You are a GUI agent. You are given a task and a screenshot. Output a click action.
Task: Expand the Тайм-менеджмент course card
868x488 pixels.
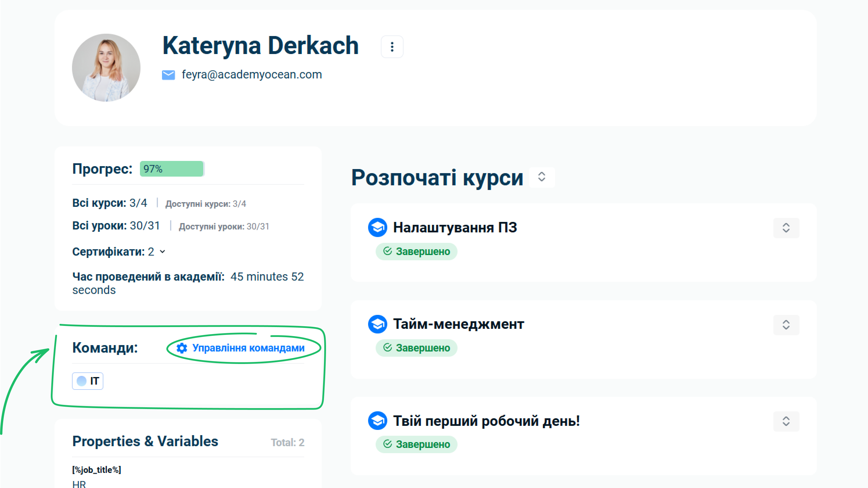click(x=786, y=325)
